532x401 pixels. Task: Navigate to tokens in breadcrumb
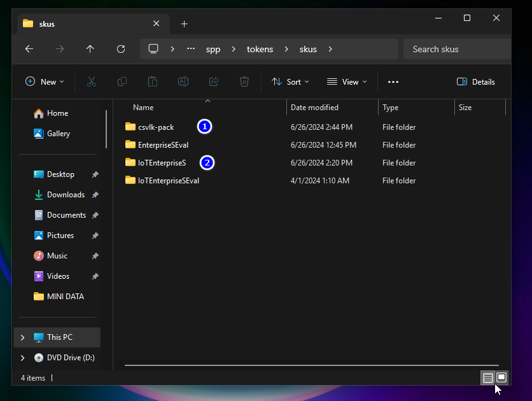(260, 49)
